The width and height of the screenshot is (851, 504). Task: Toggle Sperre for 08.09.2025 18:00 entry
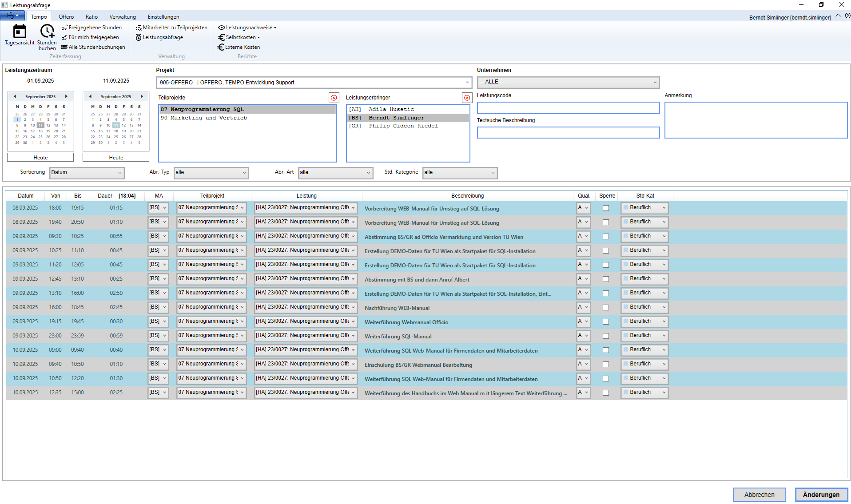[605, 208]
